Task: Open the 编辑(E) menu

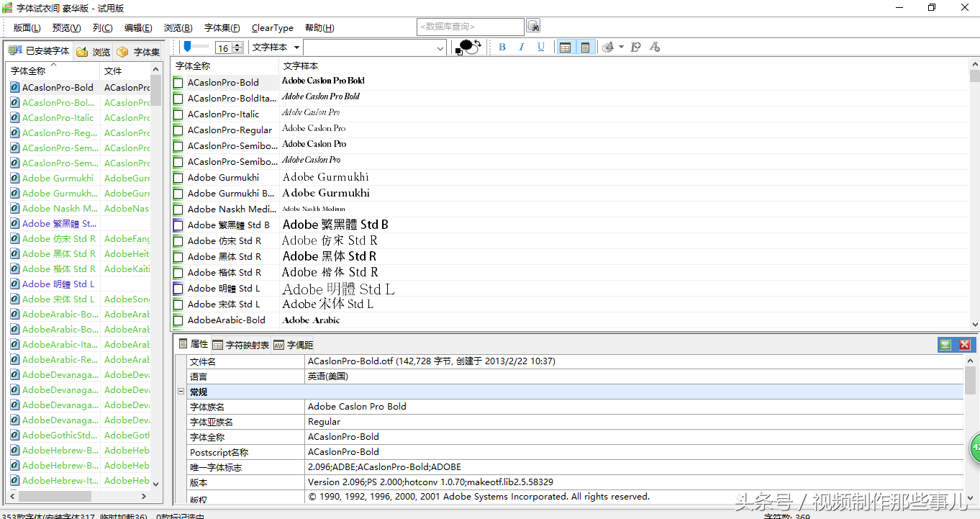Action: pyautogui.click(x=138, y=28)
